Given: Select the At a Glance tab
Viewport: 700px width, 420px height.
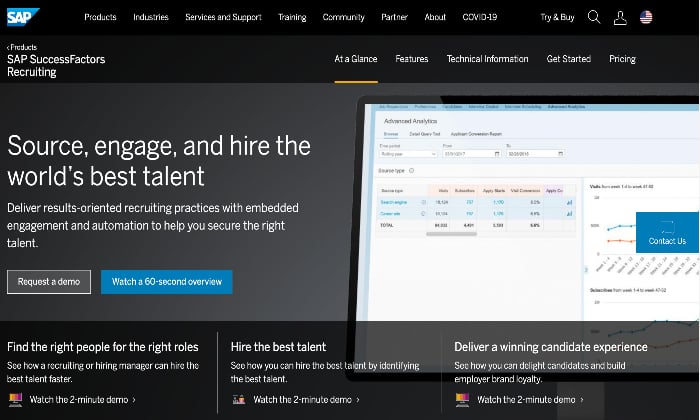Looking at the screenshot, I should click(x=356, y=59).
